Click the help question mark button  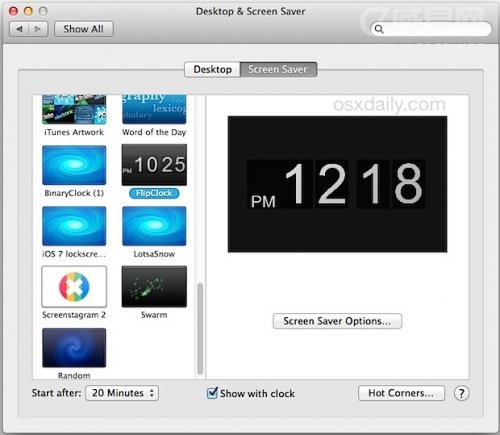tap(461, 393)
